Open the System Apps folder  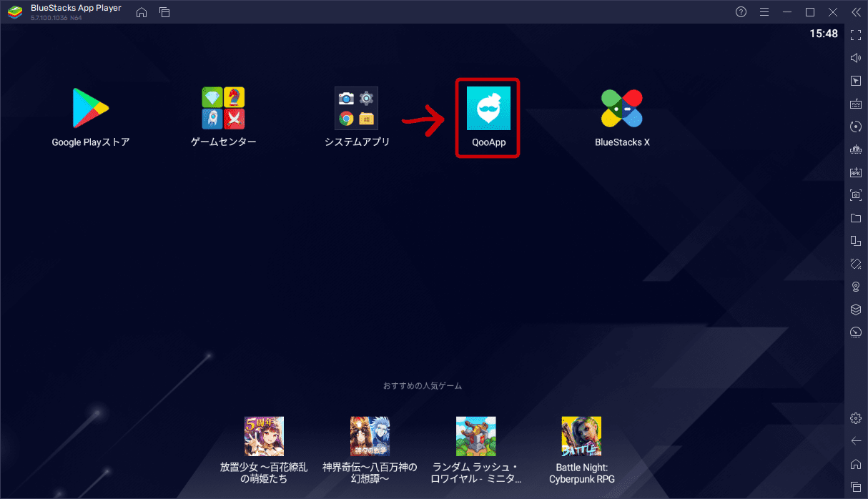tap(356, 107)
